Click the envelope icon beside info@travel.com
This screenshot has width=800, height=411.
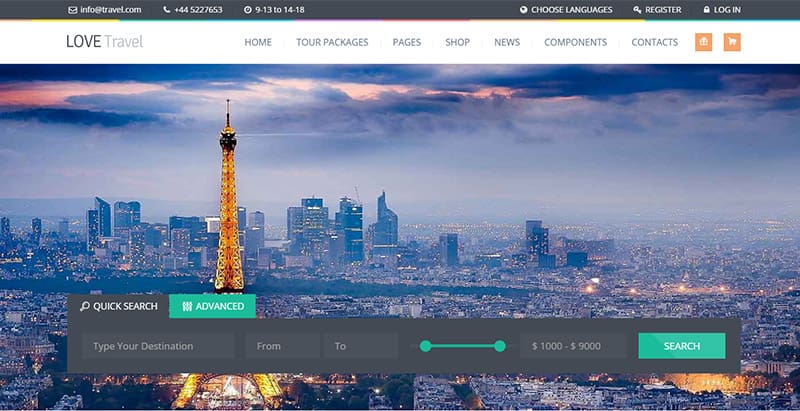(x=72, y=10)
